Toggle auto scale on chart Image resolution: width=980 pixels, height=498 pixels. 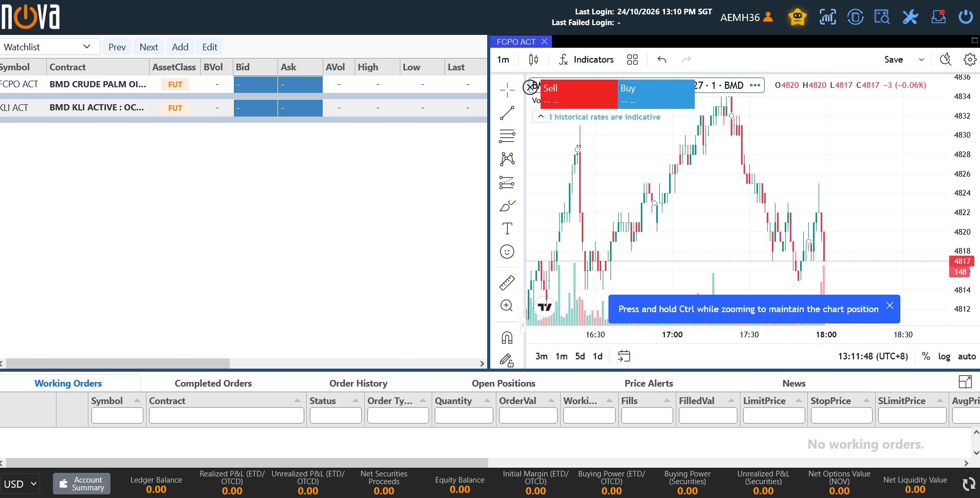point(967,356)
